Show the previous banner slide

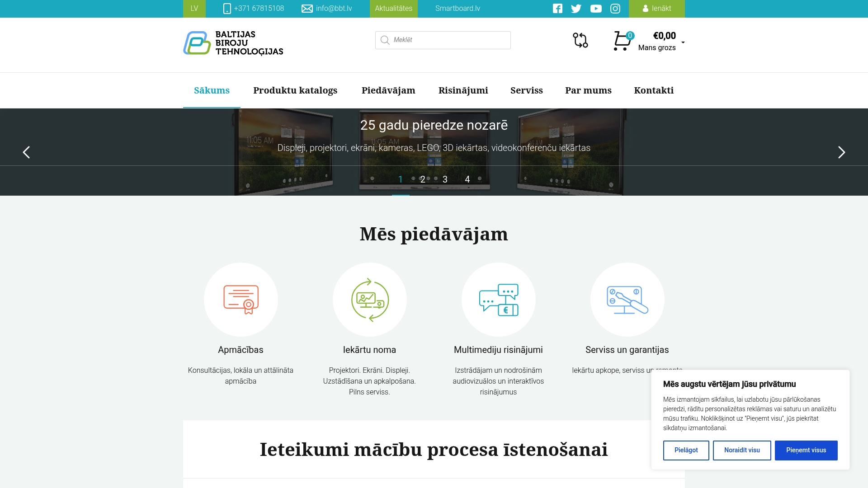26,152
